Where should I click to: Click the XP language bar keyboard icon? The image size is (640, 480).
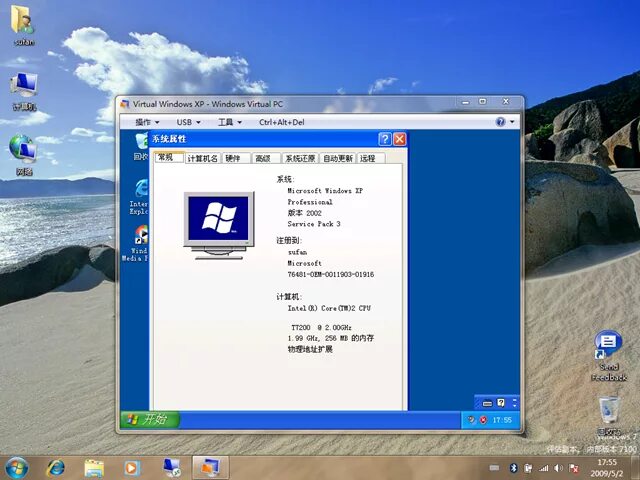point(487,403)
